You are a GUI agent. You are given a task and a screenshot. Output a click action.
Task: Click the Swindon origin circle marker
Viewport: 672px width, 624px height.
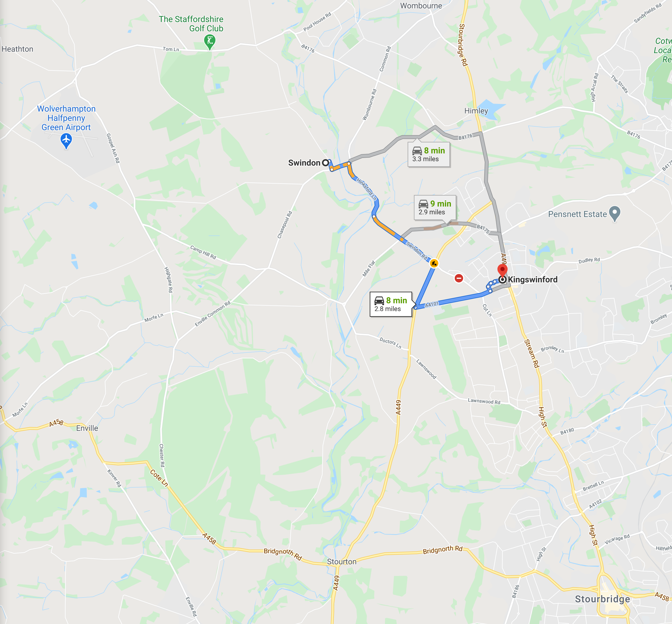point(325,163)
